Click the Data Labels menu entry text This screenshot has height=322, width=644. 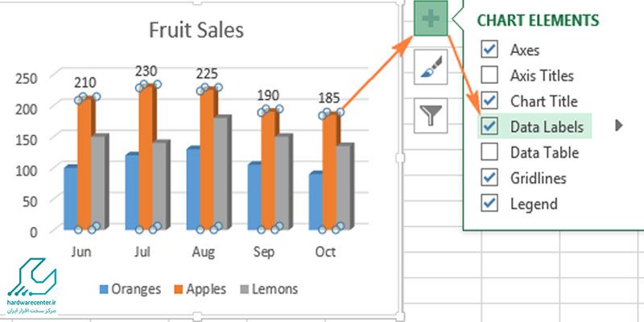[547, 126]
